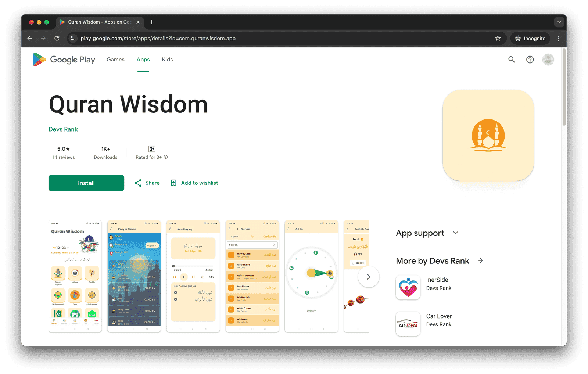
Task: Select the Quran Wisdom browser tab
Action: (x=99, y=22)
